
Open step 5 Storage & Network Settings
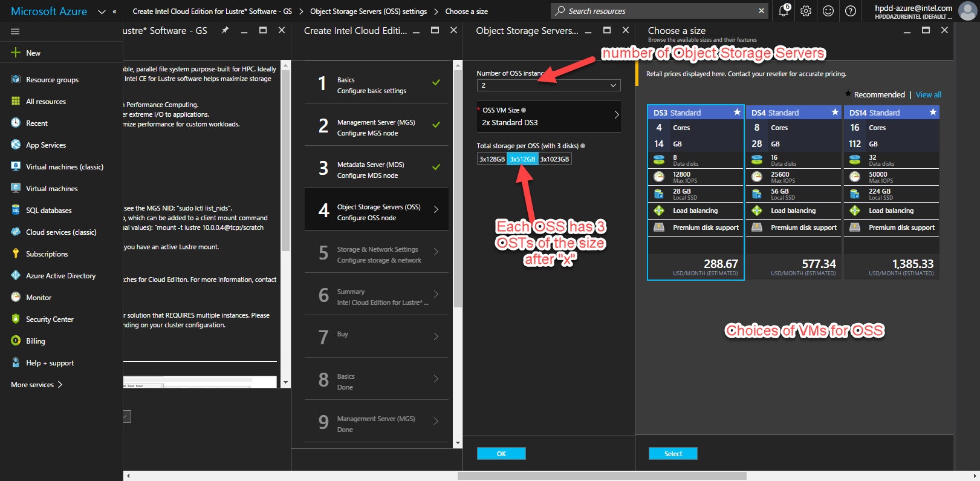click(x=377, y=252)
